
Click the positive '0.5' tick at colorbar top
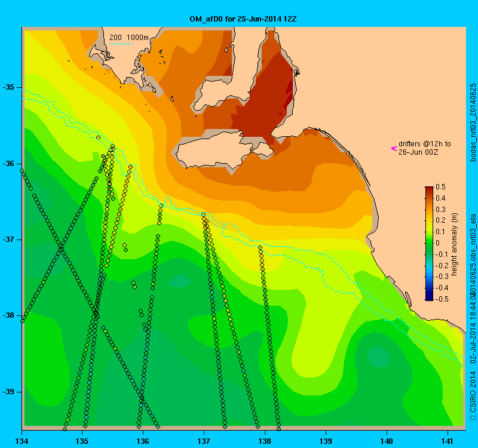pos(441,187)
